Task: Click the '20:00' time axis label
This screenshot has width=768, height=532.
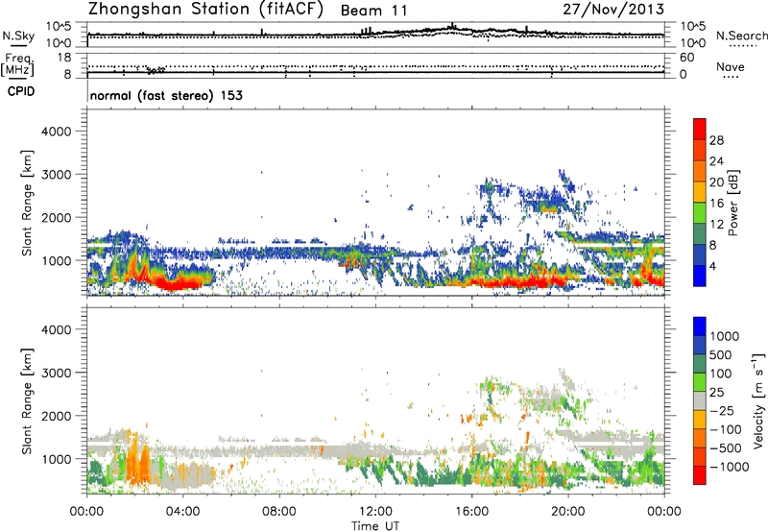Action: point(568,512)
